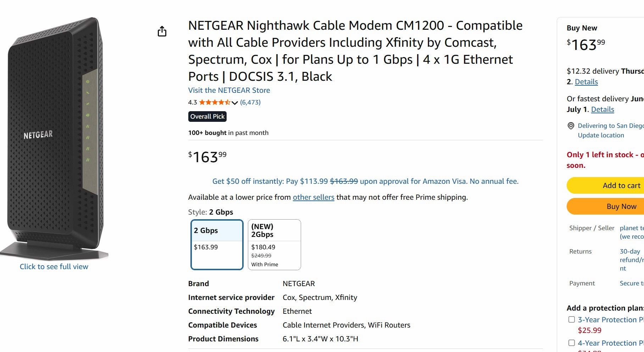Click the Overall Pick badge
This screenshot has height=352, width=644.
(x=207, y=117)
